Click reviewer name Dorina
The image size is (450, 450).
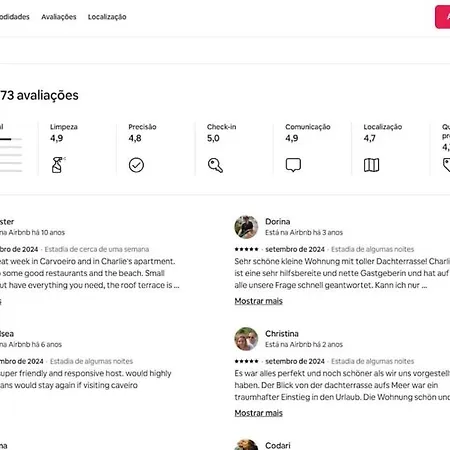pos(277,221)
